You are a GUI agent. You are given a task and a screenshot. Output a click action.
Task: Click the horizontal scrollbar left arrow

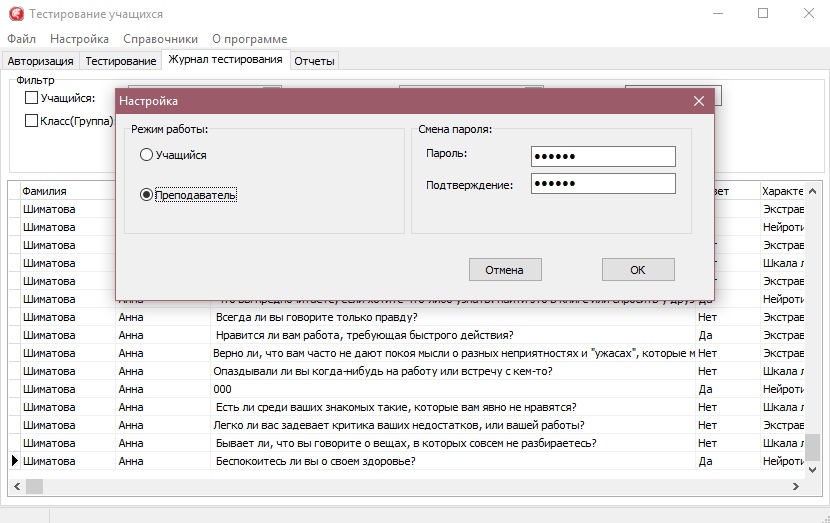pos(15,486)
